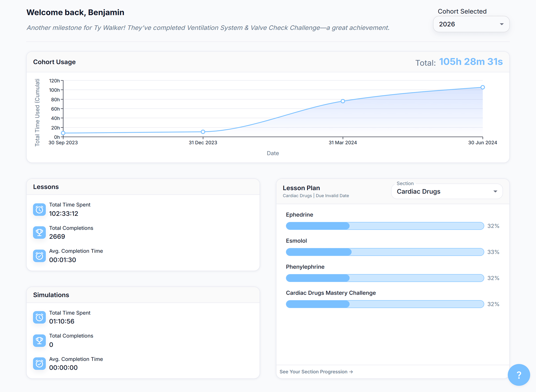The height and width of the screenshot is (392, 536).
Task: Click the Lessons Avg. Completion Time icon
Action: (x=39, y=256)
